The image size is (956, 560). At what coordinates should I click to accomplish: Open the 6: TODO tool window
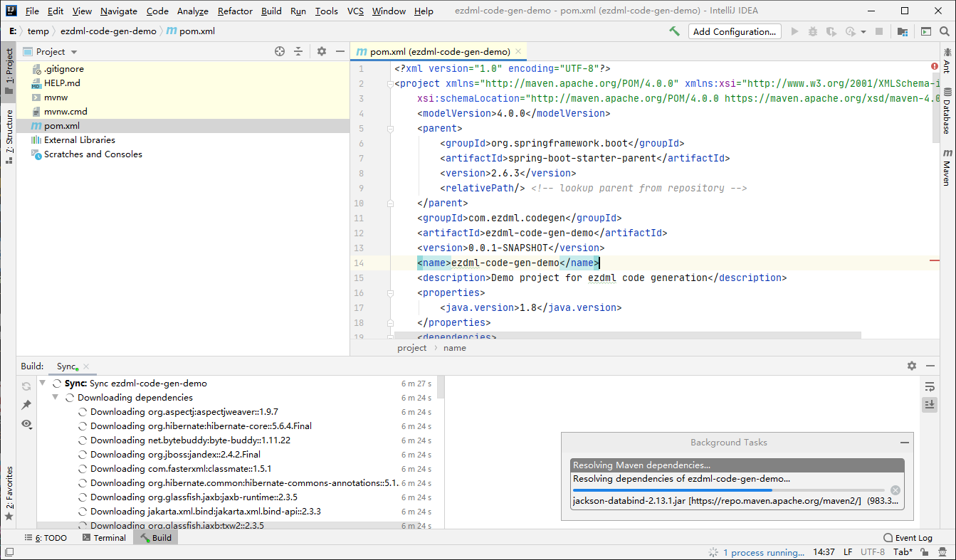(x=46, y=538)
